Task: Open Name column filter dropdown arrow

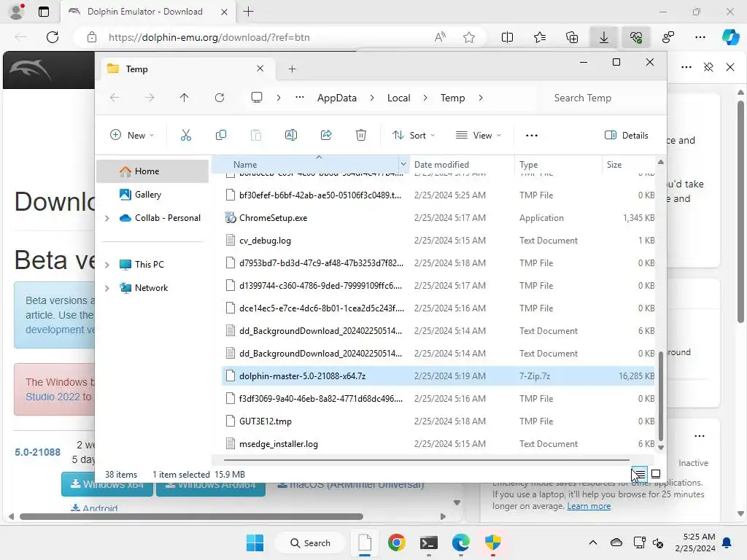Action: click(403, 164)
